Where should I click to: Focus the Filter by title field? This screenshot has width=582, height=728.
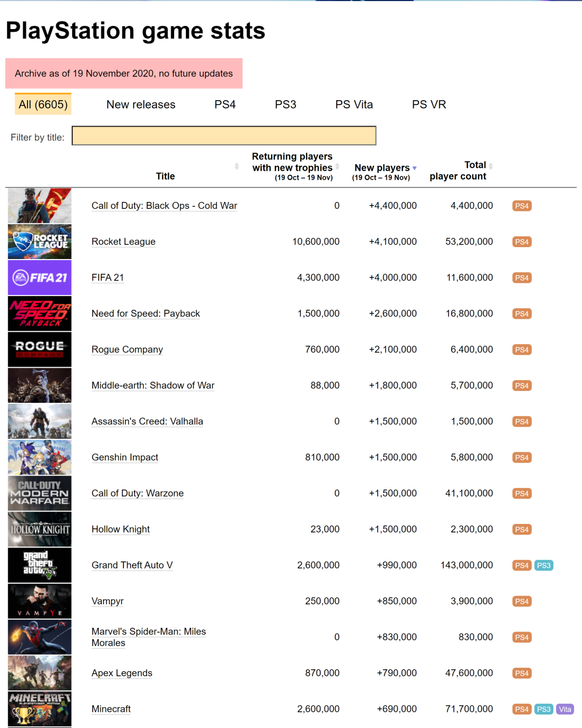pos(224,136)
